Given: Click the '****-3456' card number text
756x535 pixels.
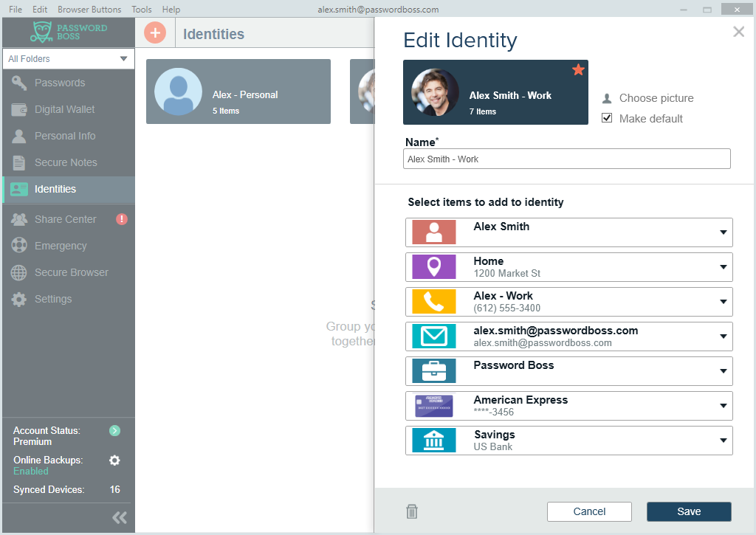Looking at the screenshot, I should click(x=494, y=412).
